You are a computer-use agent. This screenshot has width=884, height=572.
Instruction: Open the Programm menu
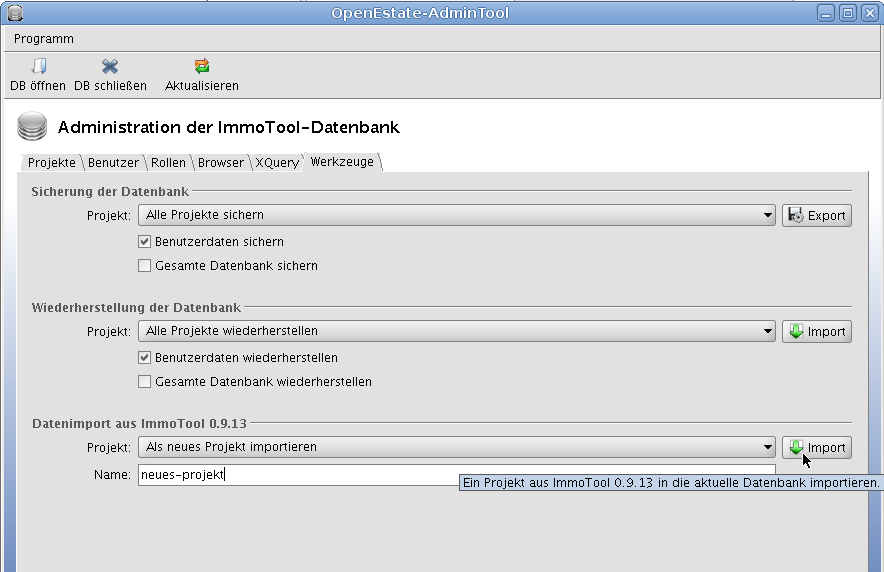tap(44, 39)
